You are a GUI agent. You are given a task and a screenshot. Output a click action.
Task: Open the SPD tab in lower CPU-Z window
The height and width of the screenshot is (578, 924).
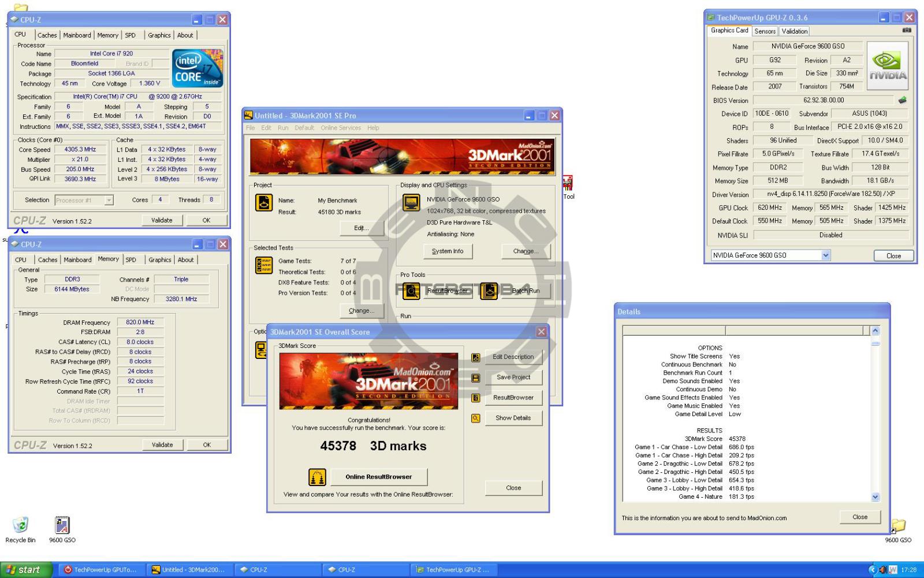[x=131, y=260]
